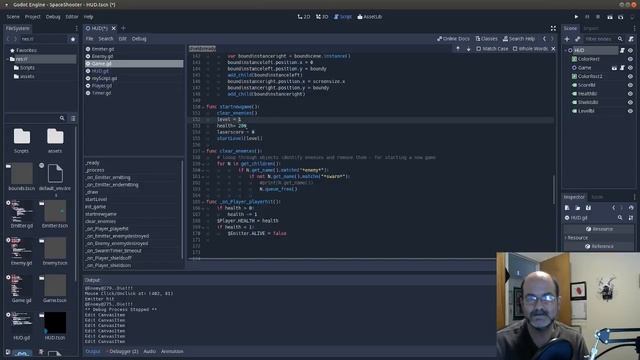Open the AssetLib workspace

(369, 17)
